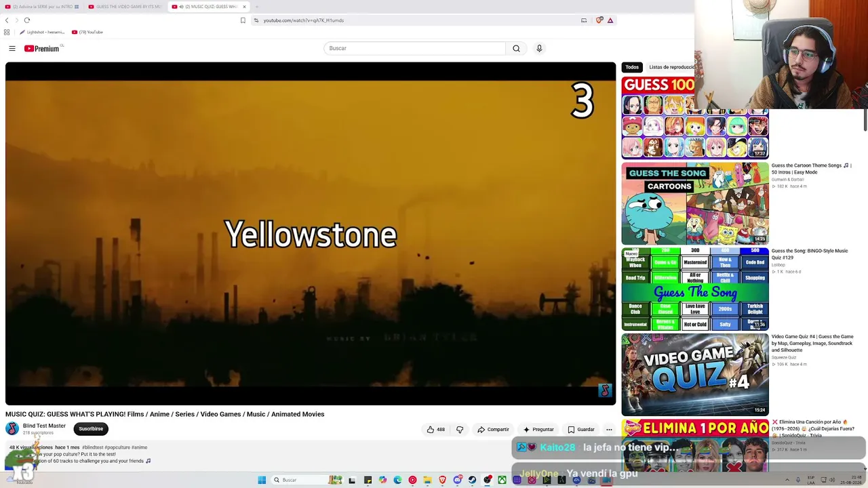This screenshot has width=868, height=488.
Task: Click the Preguntar button
Action: (538, 429)
